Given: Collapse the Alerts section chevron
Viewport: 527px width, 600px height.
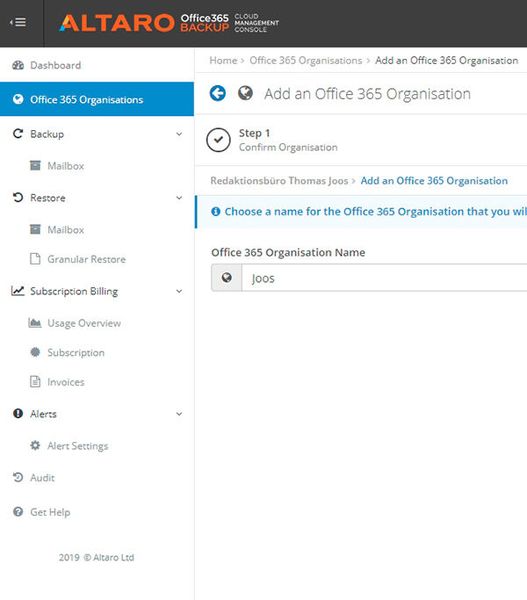Looking at the screenshot, I should tap(179, 414).
